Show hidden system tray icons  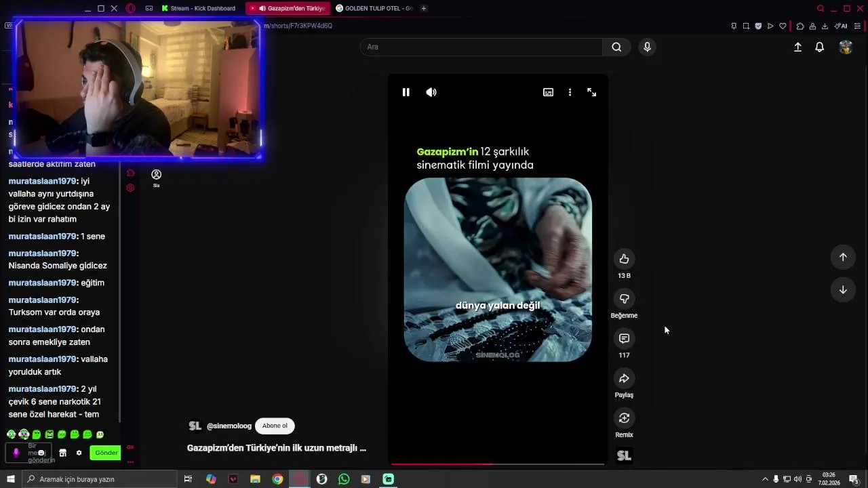click(x=765, y=479)
